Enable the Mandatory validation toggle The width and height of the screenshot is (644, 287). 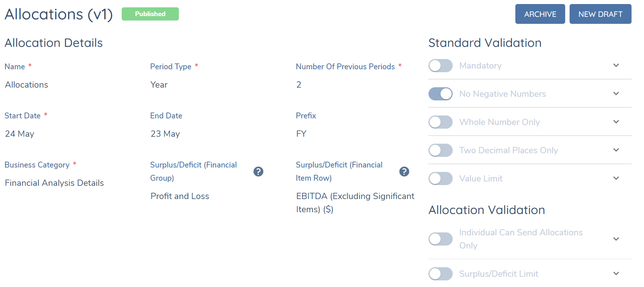pos(441,66)
